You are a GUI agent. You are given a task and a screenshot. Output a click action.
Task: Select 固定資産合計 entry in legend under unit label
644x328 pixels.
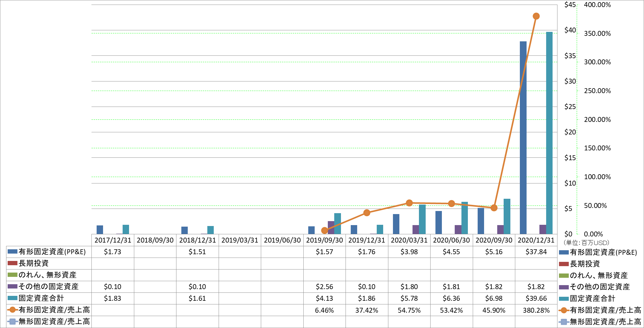pyautogui.click(x=587, y=298)
